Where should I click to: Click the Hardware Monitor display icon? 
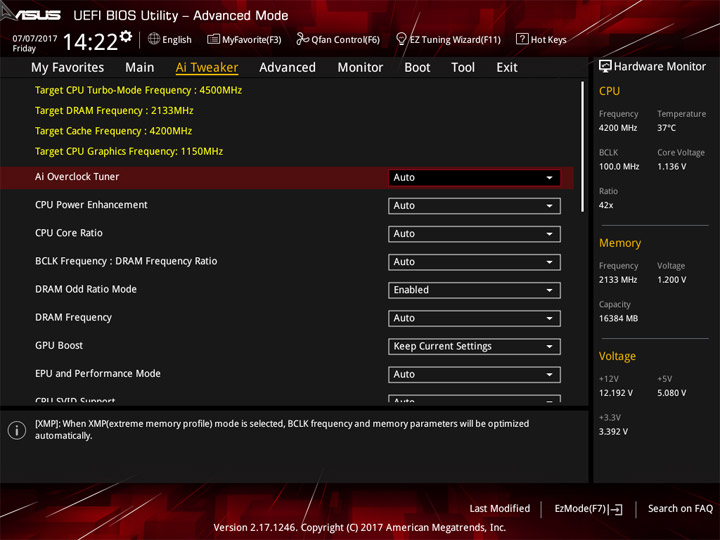tap(605, 67)
